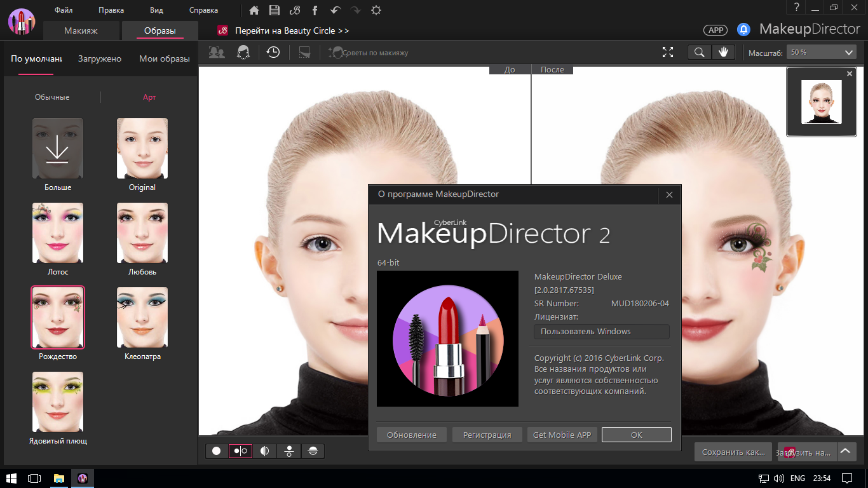Viewport: 868px width, 488px height.
Task: Close the About MakeupDirector dialog
Action: click(669, 195)
